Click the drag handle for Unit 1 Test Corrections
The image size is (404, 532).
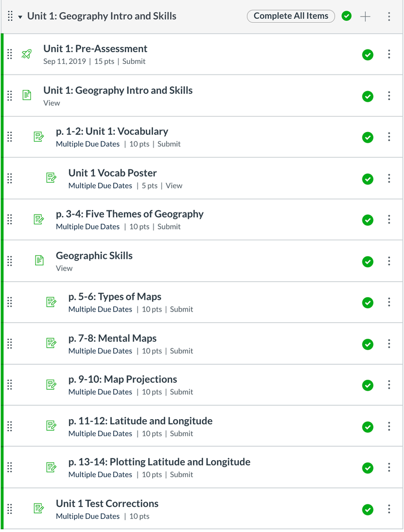10,509
